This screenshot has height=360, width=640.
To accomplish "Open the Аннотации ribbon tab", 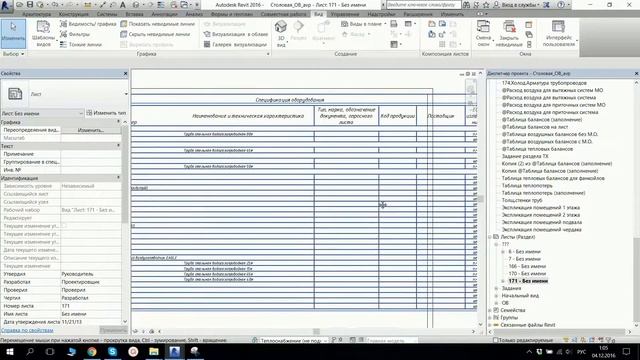I will 164,14.
